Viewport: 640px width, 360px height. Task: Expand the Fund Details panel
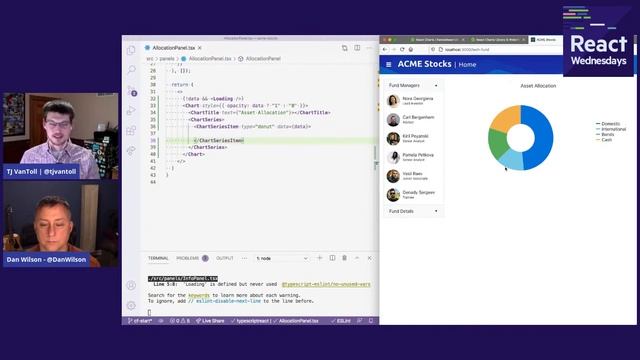[413, 211]
